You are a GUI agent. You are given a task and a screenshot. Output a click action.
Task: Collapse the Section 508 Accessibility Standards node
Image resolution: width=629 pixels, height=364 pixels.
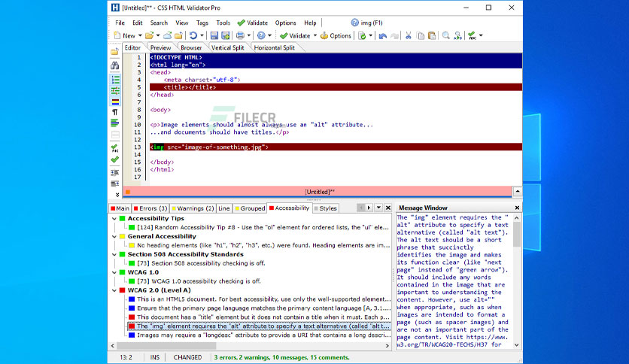[x=114, y=254]
